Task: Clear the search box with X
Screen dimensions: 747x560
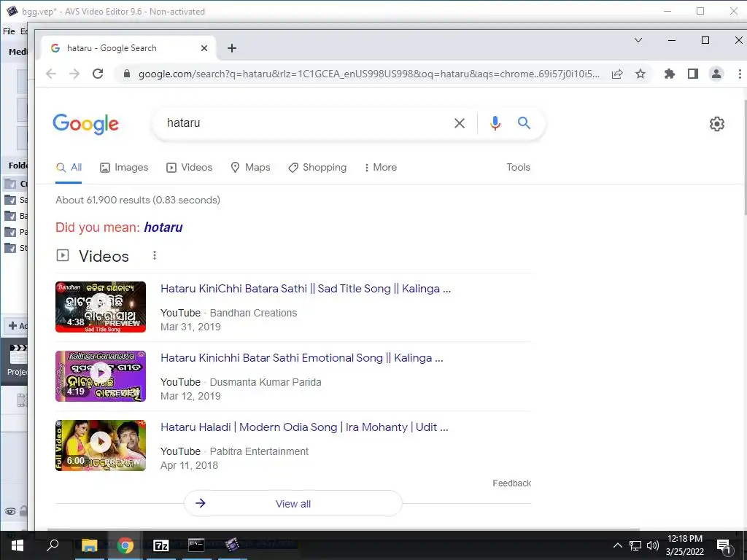Action: click(x=460, y=123)
